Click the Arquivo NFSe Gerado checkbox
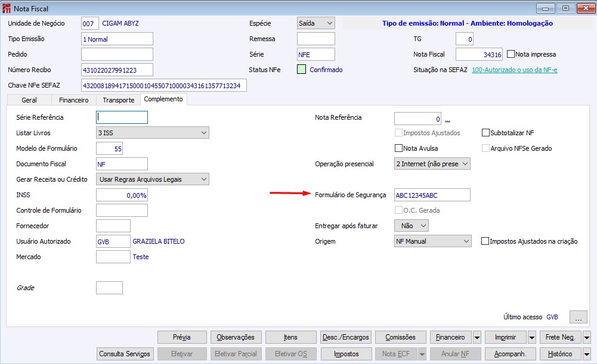Viewport: 597px width, 364px height. coord(485,148)
